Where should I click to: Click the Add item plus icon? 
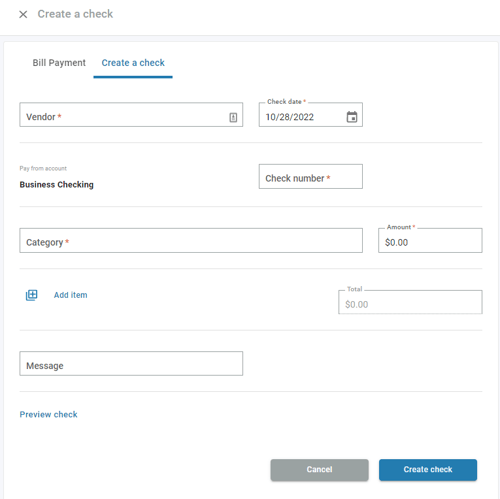click(32, 295)
